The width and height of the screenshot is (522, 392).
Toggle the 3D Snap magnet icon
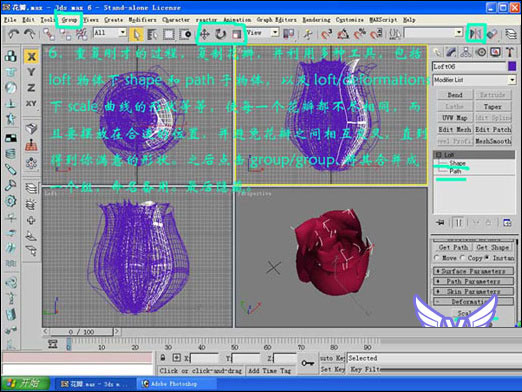(x=327, y=34)
